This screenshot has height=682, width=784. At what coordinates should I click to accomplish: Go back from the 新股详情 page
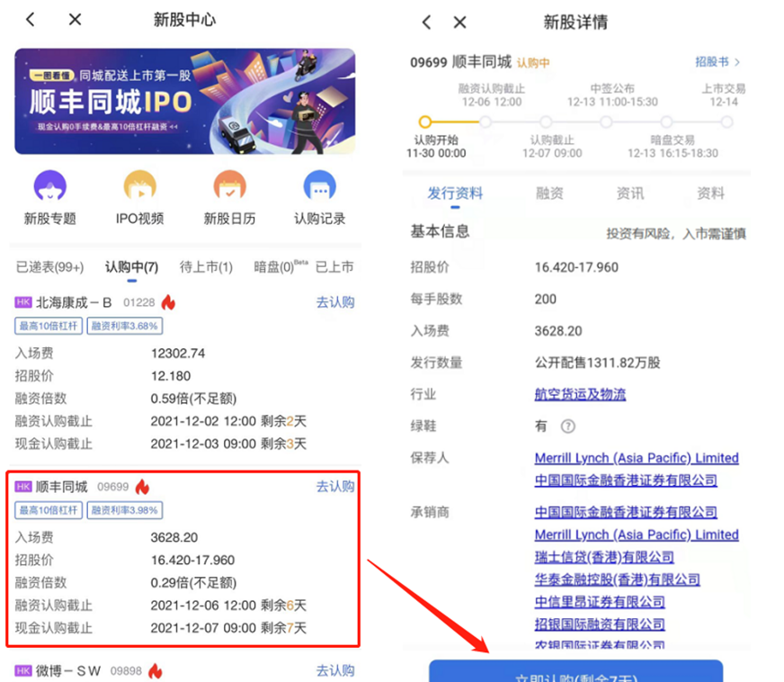(x=426, y=22)
